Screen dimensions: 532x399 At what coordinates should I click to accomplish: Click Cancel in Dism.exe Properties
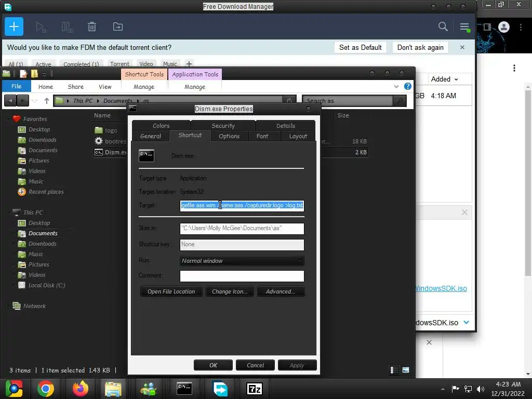(255, 365)
